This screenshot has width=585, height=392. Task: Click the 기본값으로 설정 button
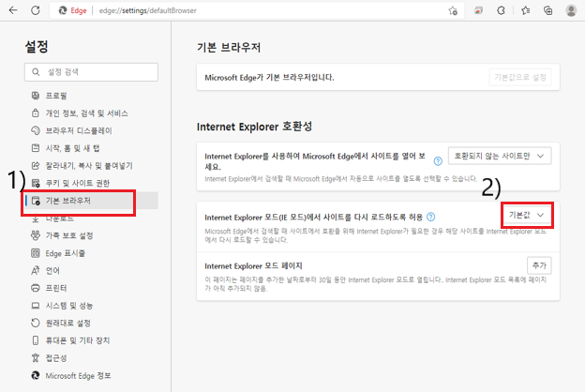click(520, 77)
